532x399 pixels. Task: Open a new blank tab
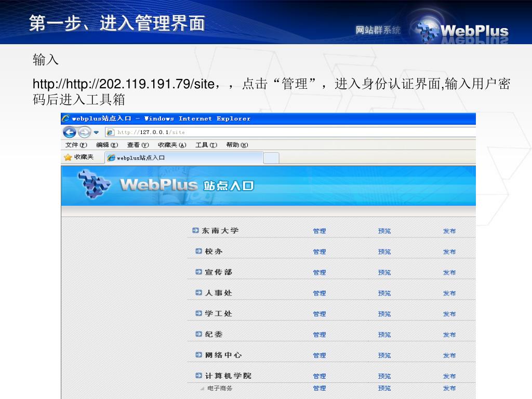[x=271, y=158]
